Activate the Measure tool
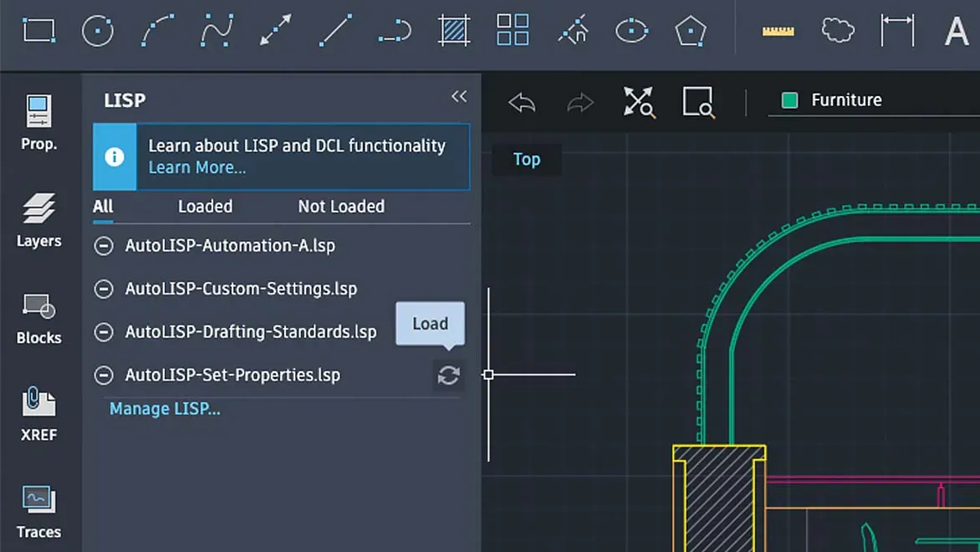Viewport: 980px width, 552px height. 777,31
